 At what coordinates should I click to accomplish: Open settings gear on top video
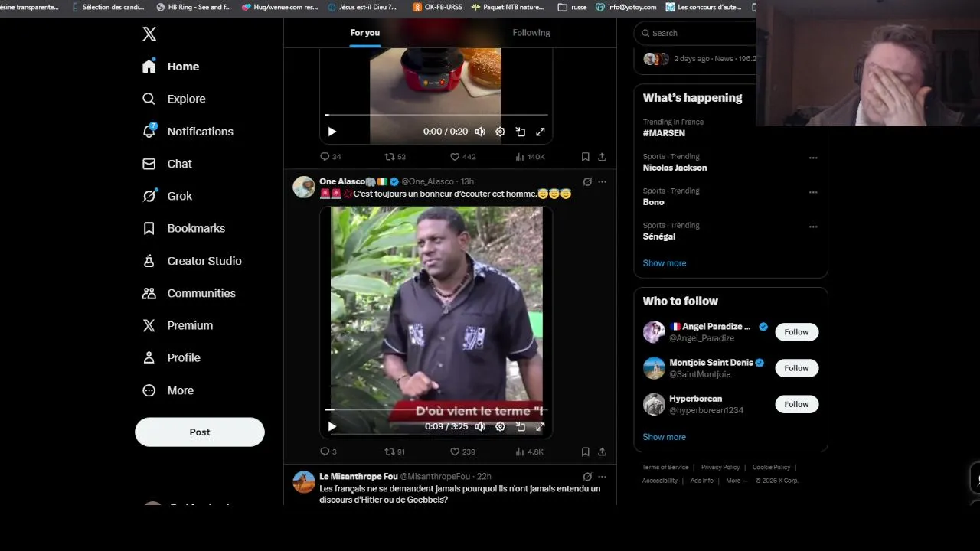pyautogui.click(x=500, y=132)
